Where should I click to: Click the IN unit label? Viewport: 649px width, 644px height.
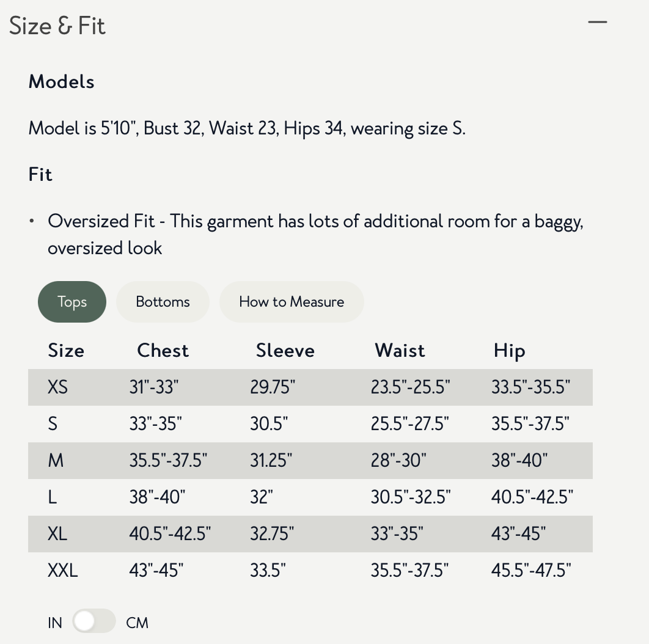(55, 623)
